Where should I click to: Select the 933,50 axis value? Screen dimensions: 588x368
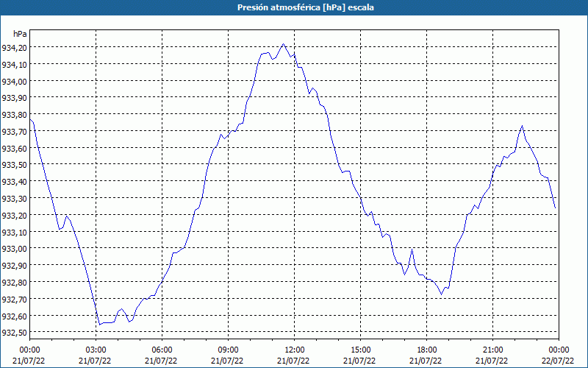[x=14, y=165]
